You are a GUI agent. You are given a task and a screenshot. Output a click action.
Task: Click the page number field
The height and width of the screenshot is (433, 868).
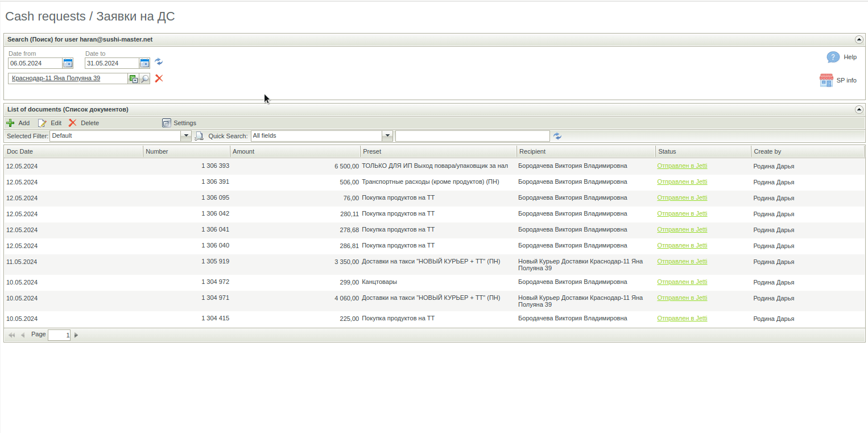[x=59, y=335]
